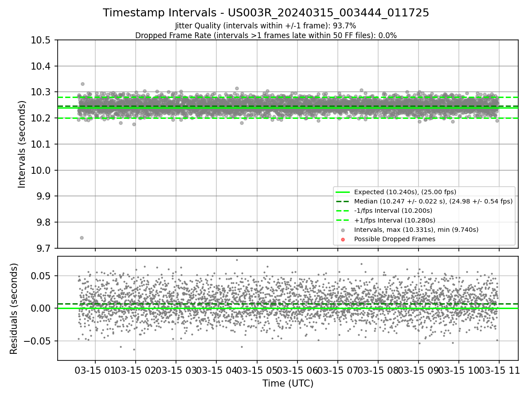Screen dimensions: 532x399
Task: Click the red marker for Possible Dropped Frames in the legend
Action: pos(343,239)
